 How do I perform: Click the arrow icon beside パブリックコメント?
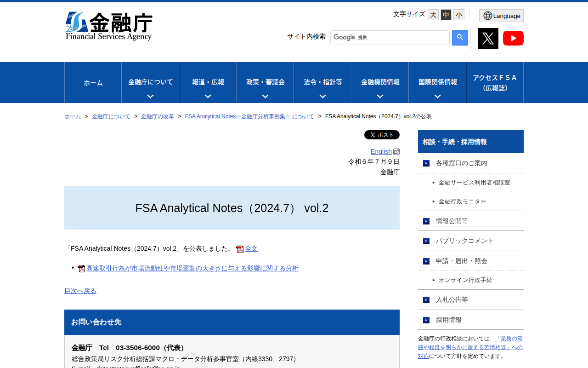click(x=426, y=241)
